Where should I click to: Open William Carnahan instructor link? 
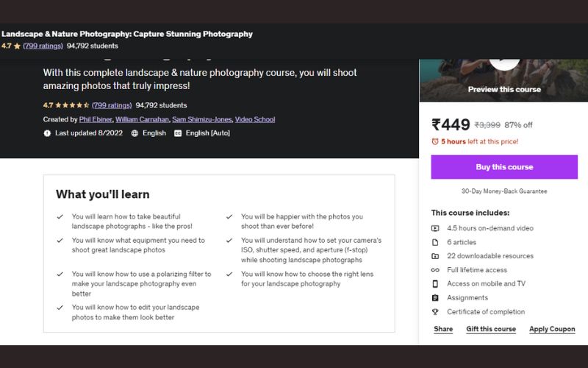click(x=142, y=119)
